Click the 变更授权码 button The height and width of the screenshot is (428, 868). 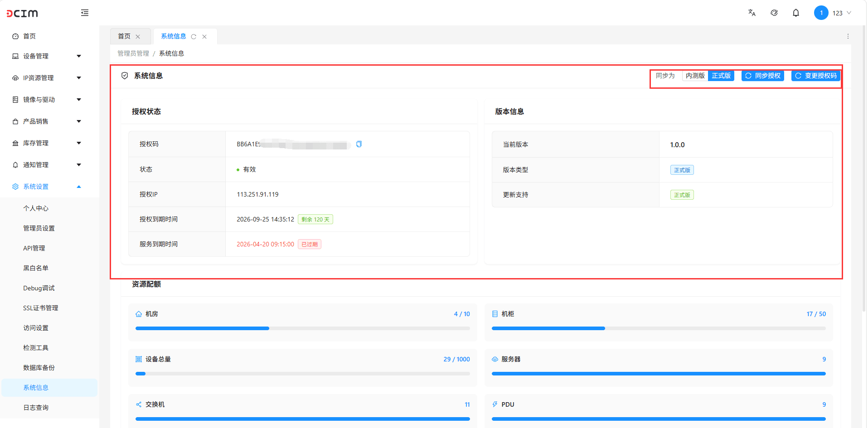pyautogui.click(x=815, y=76)
